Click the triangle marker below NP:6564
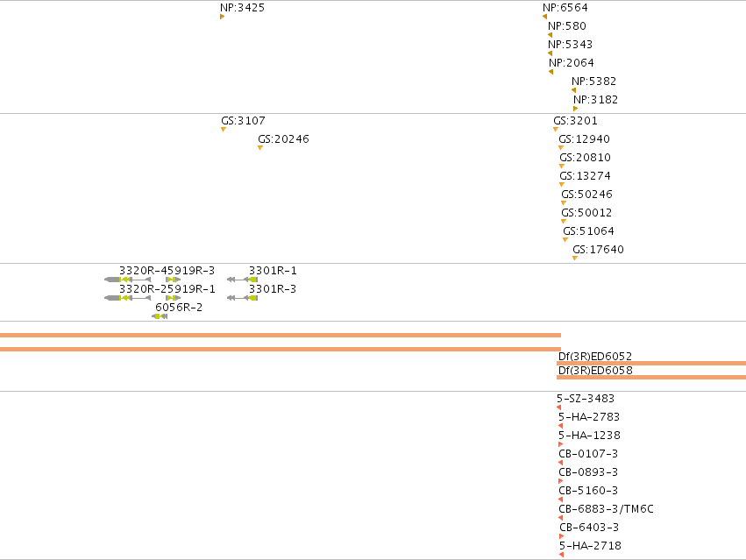746x560 pixels. coord(544,18)
